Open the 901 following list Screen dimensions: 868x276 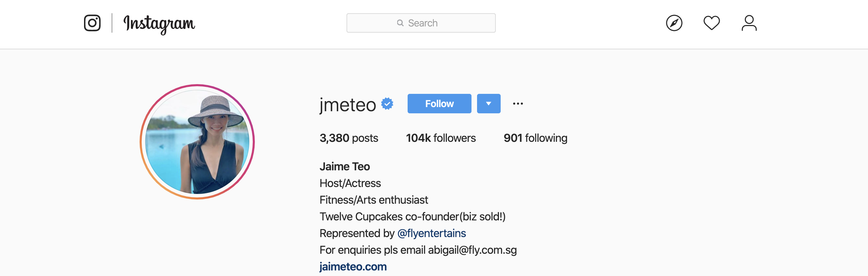[535, 138]
